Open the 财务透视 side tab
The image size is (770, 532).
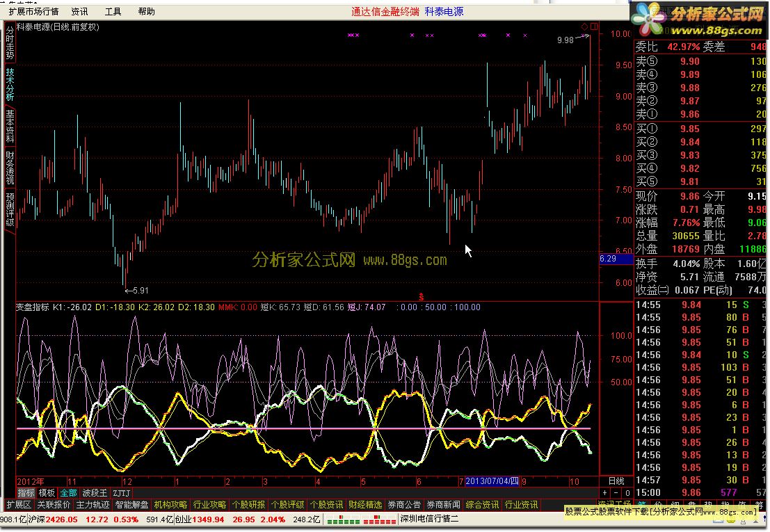pyautogui.click(x=10, y=167)
